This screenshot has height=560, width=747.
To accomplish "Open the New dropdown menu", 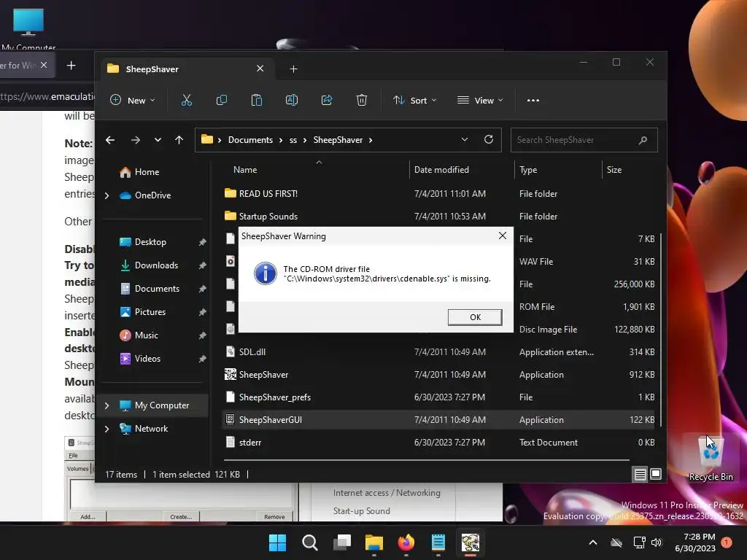I will pos(133,101).
